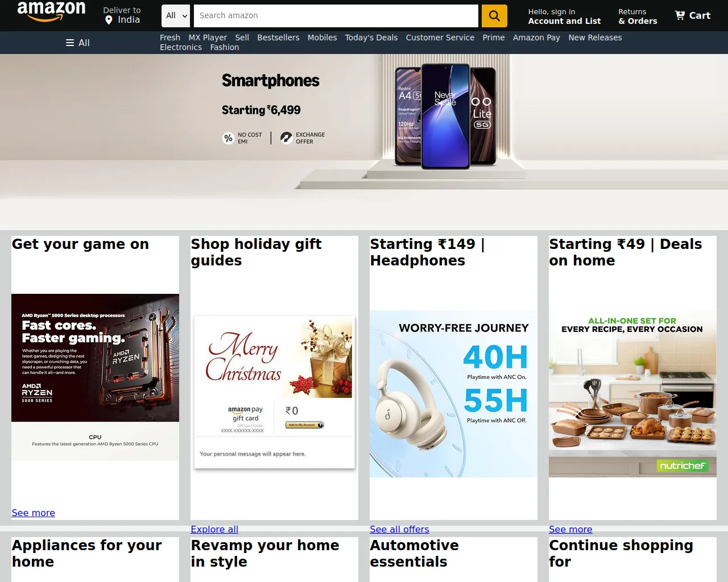Click Get your game on heading
This screenshot has width=728, height=582.
tap(80, 244)
